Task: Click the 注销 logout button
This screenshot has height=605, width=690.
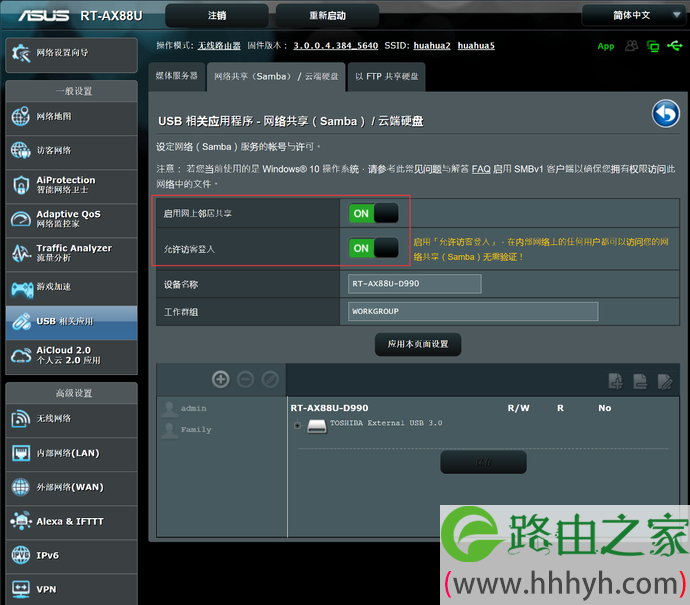Action: tap(217, 15)
